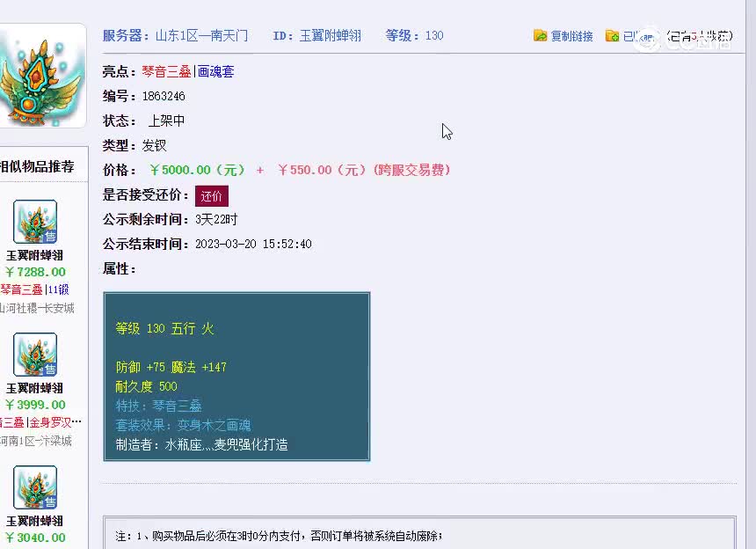756x549 pixels.
Task: Click the 琴音三叠 highlight tag
Action: tap(167, 71)
